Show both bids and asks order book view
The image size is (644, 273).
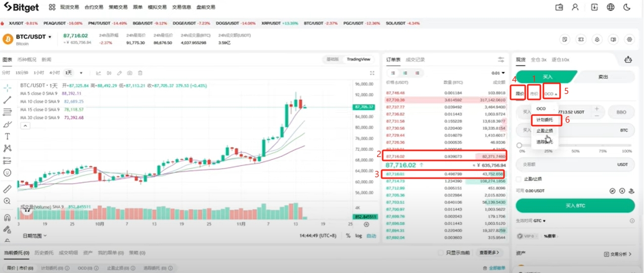click(x=393, y=73)
